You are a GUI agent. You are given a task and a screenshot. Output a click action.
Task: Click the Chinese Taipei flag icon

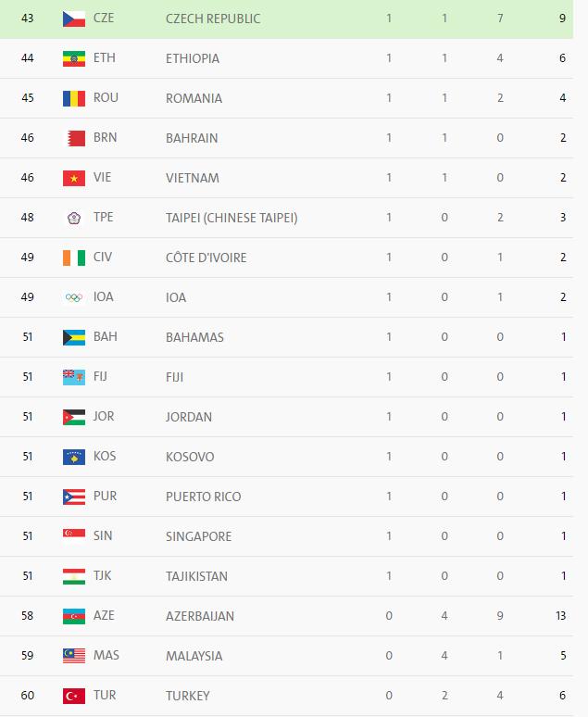(x=74, y=218)
